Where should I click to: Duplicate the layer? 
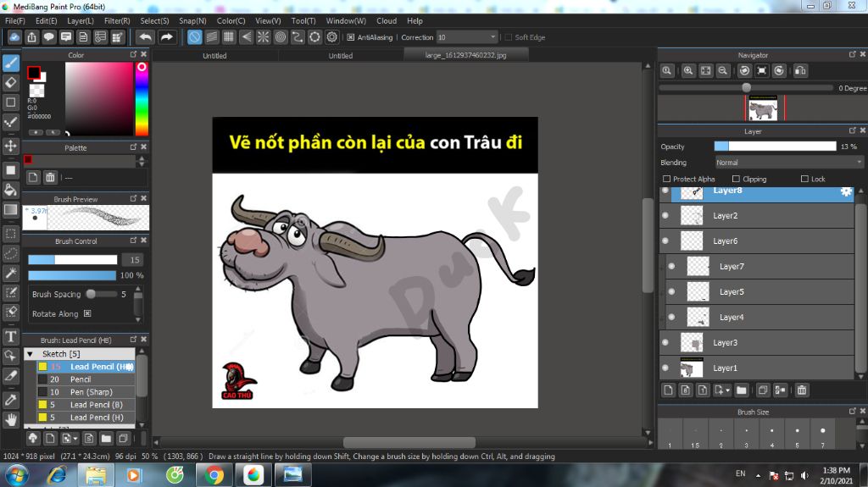point(763,390)
